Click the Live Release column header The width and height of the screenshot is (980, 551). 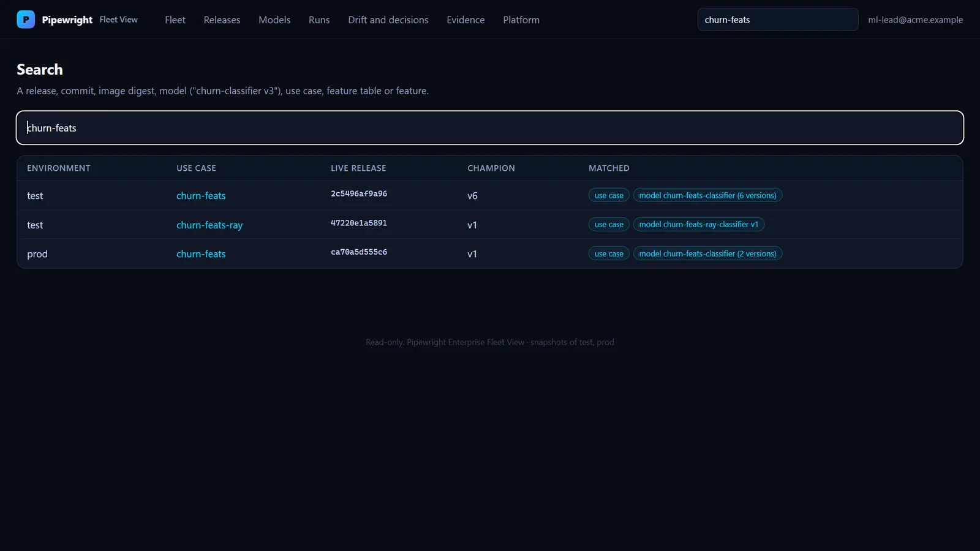point(358,168)
